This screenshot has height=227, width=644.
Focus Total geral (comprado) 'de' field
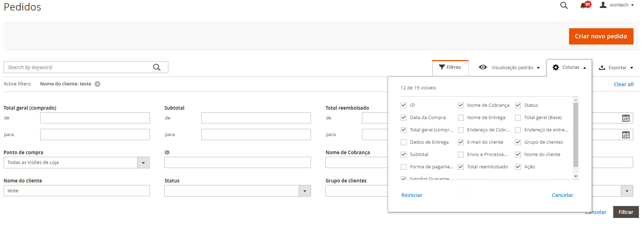tap(95, 118)
